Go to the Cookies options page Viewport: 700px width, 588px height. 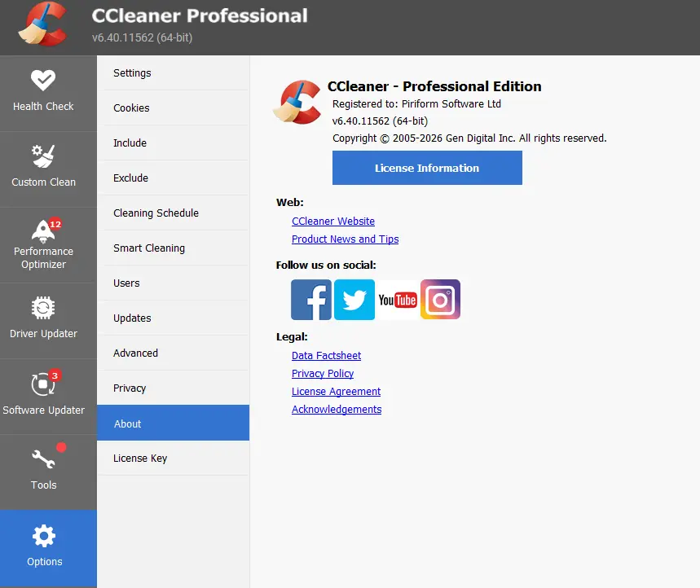click(173, 108)
